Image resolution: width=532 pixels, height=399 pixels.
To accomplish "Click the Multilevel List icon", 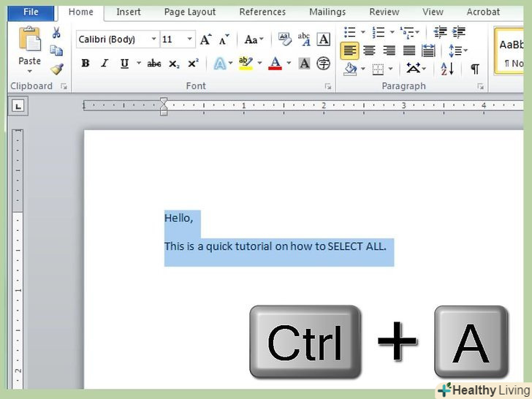I will pos(406,32).
